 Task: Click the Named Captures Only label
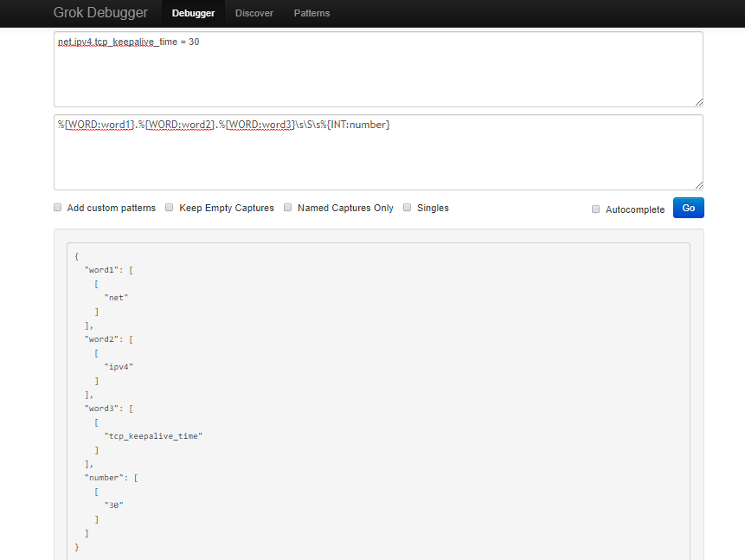click(345, 208)
